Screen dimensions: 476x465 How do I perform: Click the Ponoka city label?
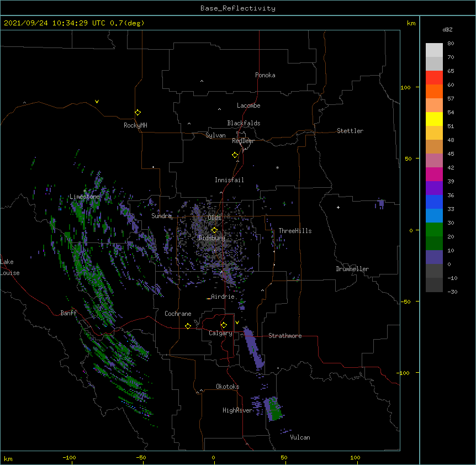point(265,75)
